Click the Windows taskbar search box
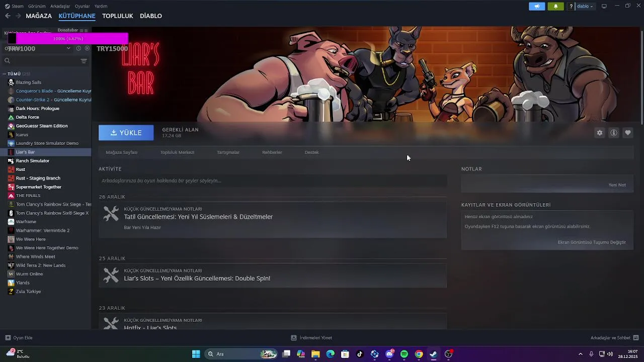This screenshot has height=362, width=644. pos(242,354)
